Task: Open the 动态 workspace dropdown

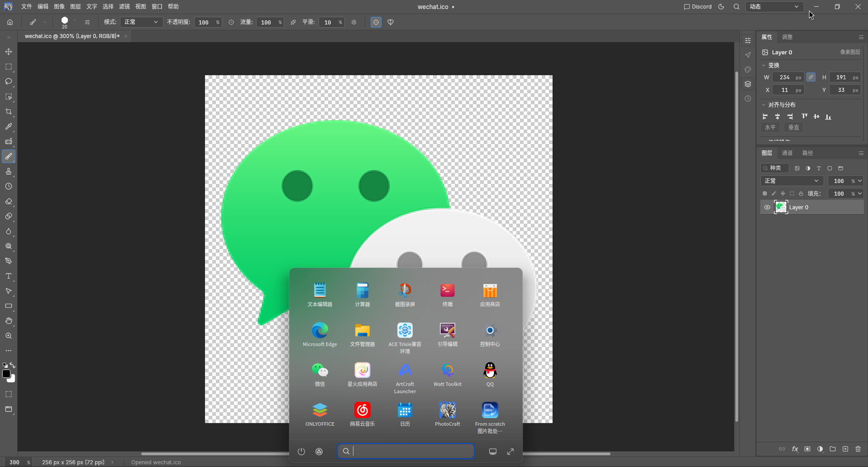Action: [x=774, y=7]
